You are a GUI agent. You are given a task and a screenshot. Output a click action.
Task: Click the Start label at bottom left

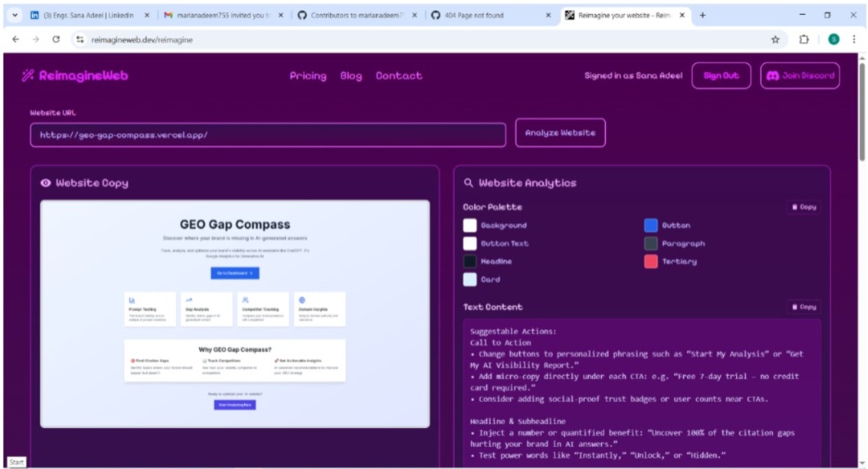[16, 462]
